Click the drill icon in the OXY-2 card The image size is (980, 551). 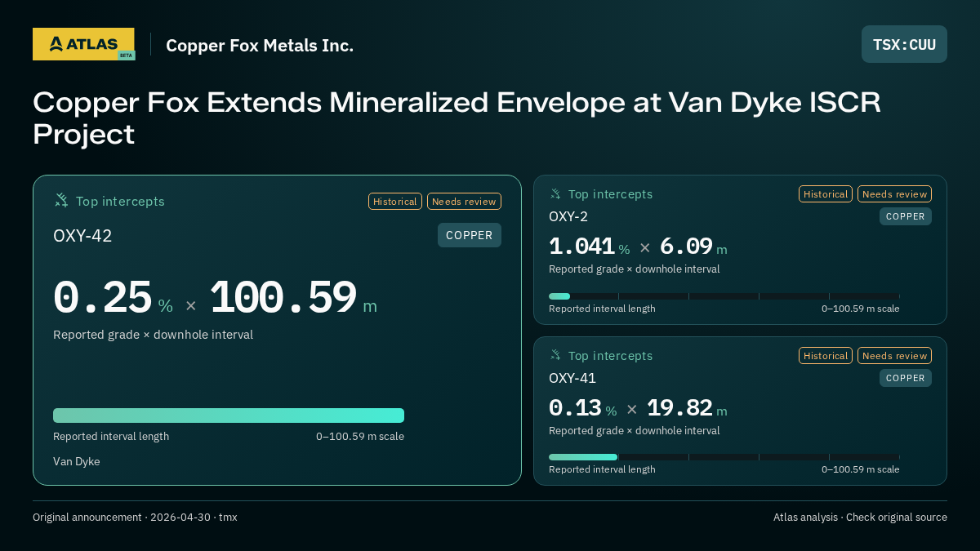click(x=555, y=194)
